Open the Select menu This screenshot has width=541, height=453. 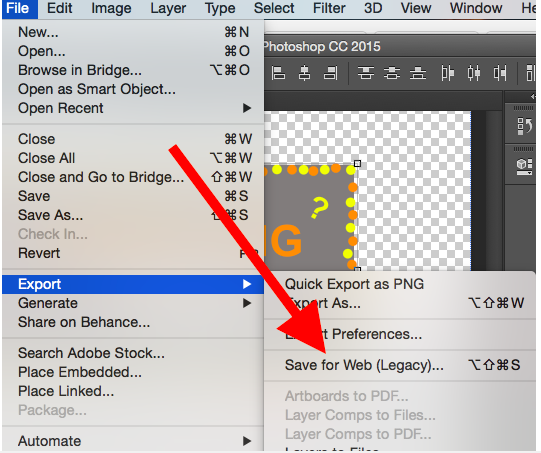[x=274, y=8]
